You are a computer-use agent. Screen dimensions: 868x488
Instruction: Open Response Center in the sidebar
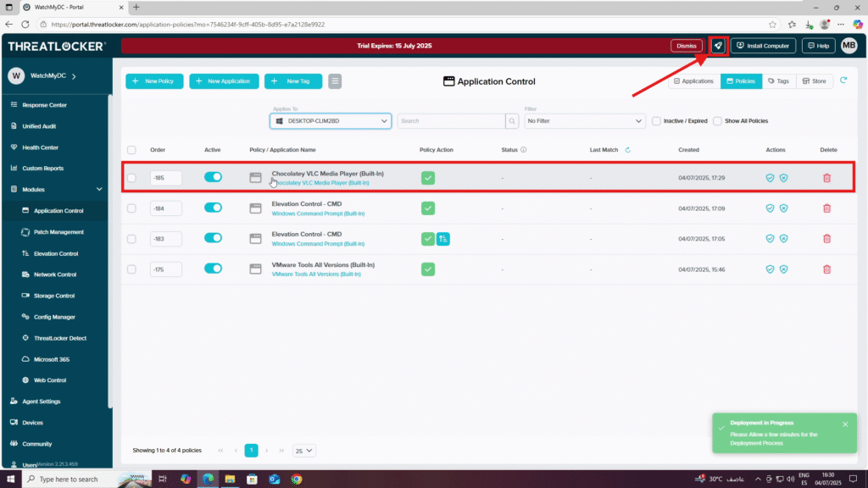(44, 105)
